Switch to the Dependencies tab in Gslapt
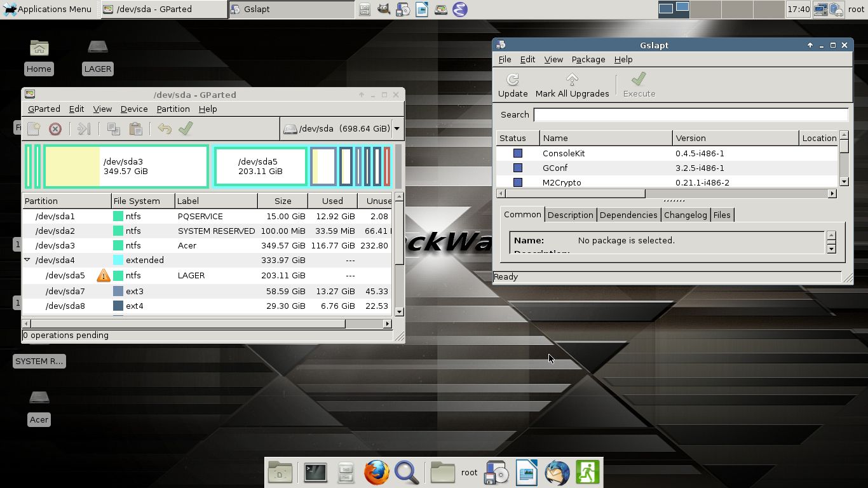The image size is (868, 488). click(628, 215)
